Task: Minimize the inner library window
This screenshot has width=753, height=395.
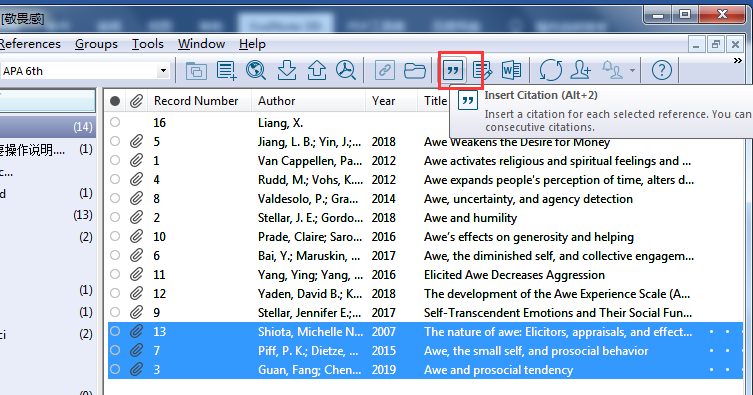Action: [696, 45]
